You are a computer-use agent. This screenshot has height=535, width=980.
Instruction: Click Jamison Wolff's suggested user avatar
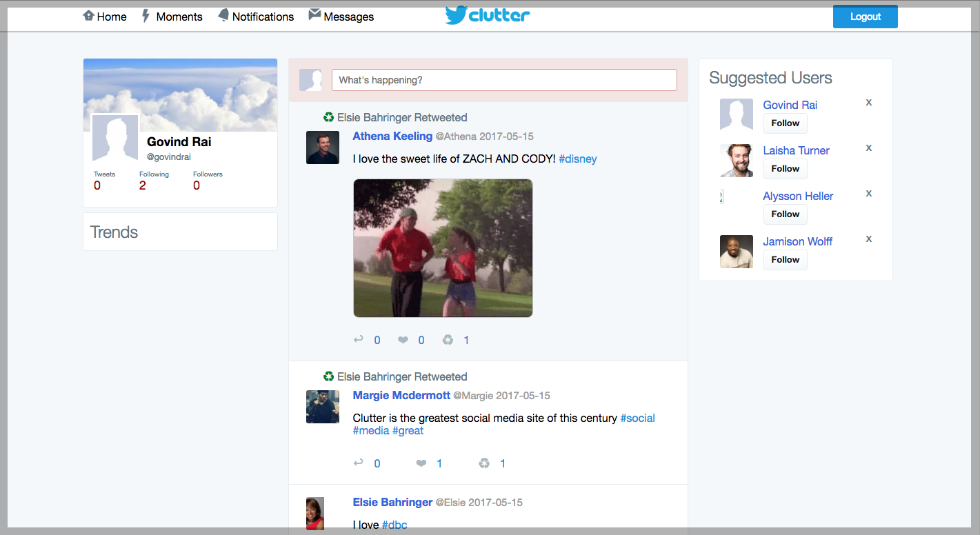(x=737, y=252)
